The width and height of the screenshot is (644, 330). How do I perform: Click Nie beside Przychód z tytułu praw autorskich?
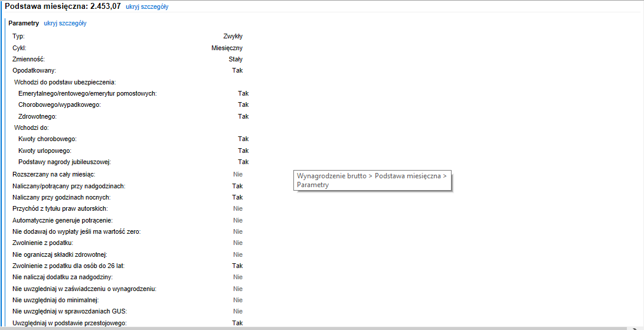point(238,208)
